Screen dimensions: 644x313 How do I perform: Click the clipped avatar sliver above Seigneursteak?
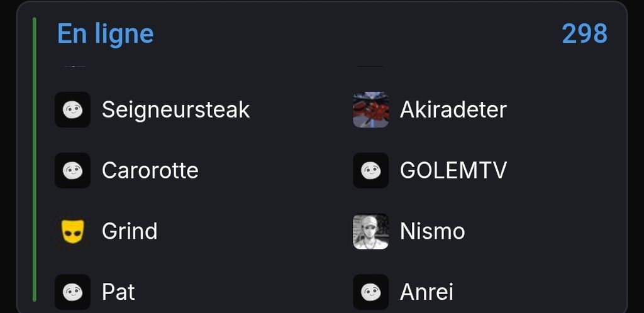coord(73,65)
